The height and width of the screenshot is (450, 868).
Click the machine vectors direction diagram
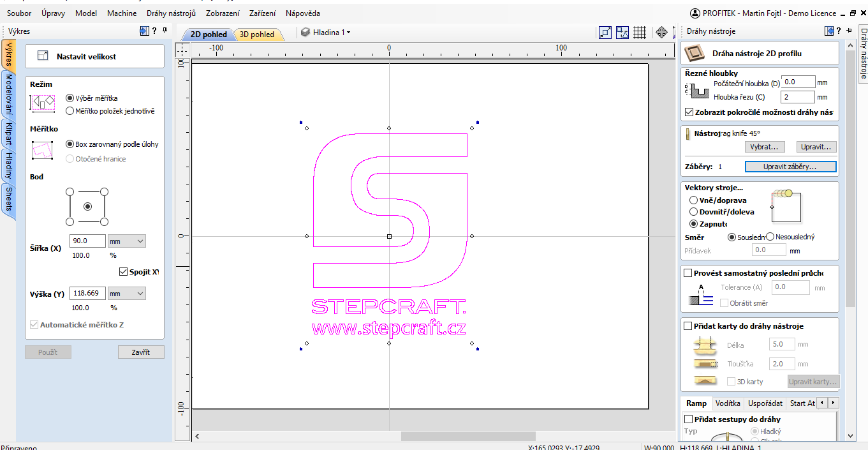coord(786,207)
